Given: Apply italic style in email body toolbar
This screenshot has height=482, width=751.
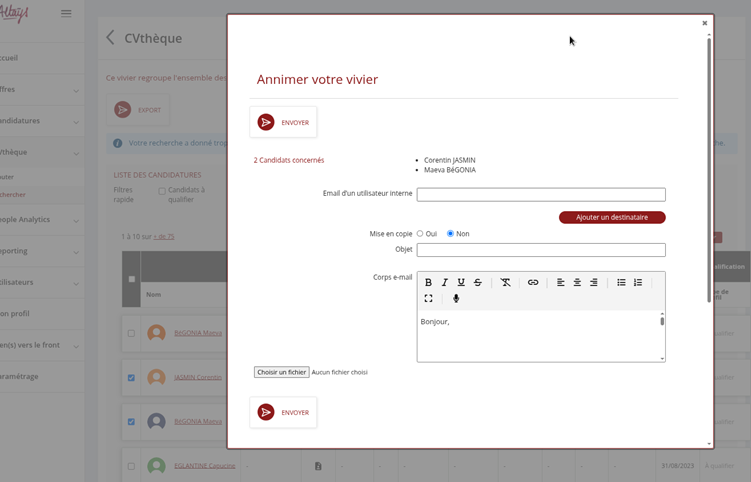Looking at the screenshot, I should pos(445,283).
